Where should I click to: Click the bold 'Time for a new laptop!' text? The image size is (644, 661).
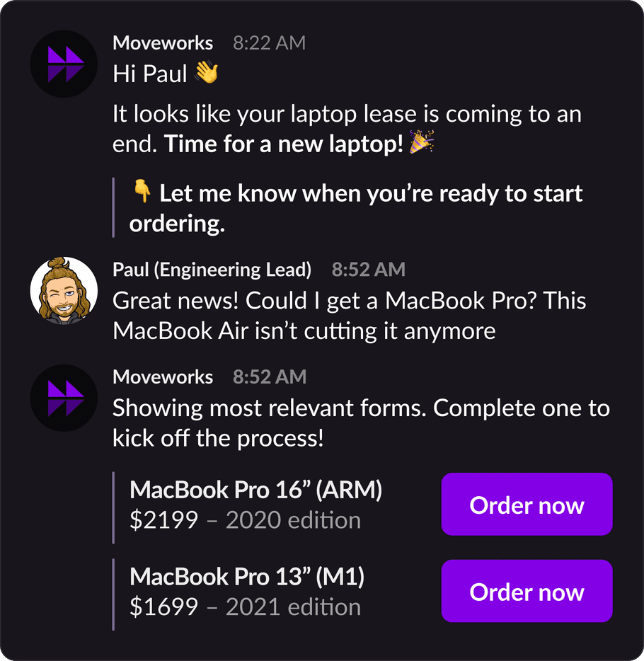coord(284,144)
